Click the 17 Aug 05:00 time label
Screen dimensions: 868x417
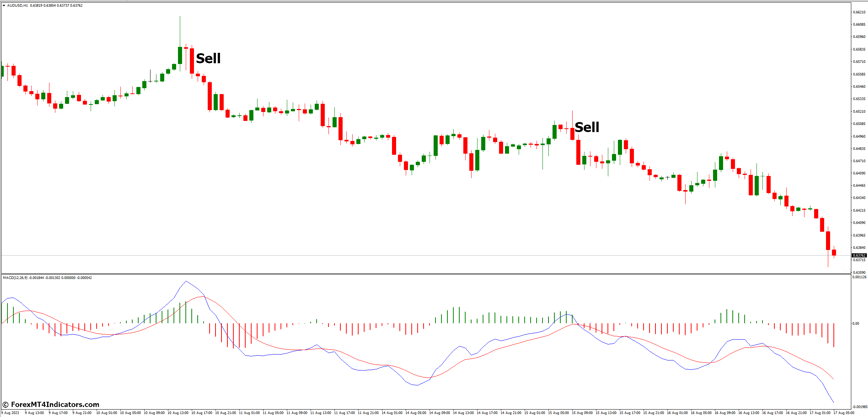844,413
